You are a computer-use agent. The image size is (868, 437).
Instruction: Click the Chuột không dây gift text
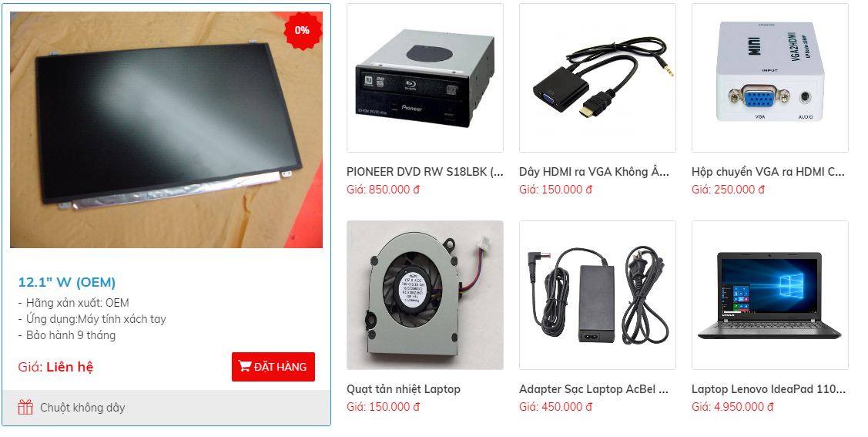pos(82,408)
